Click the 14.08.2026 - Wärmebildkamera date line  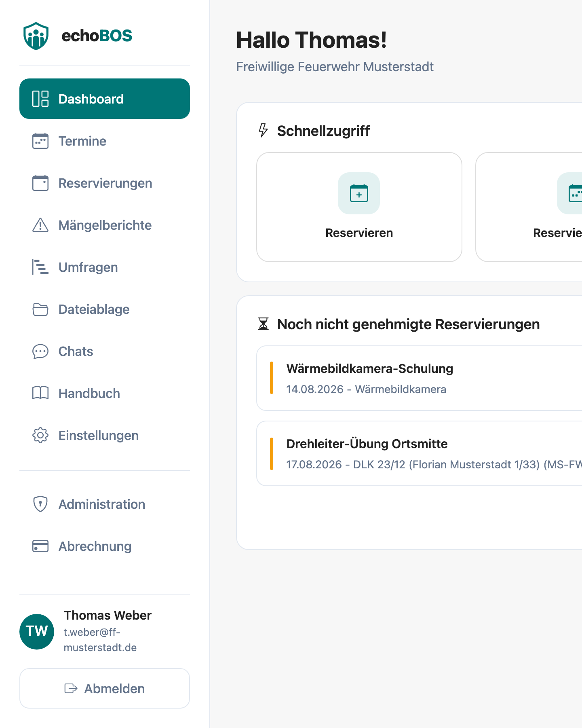(366, 389)
